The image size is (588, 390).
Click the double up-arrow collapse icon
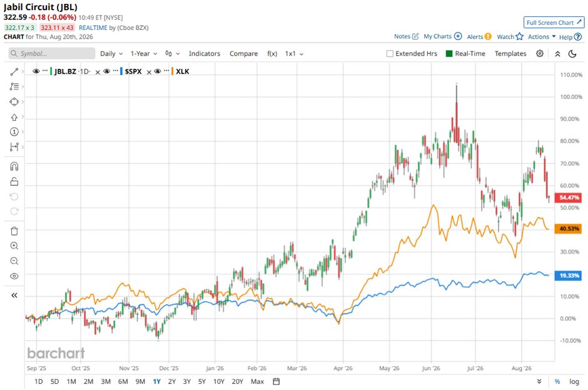click(557, 54)
